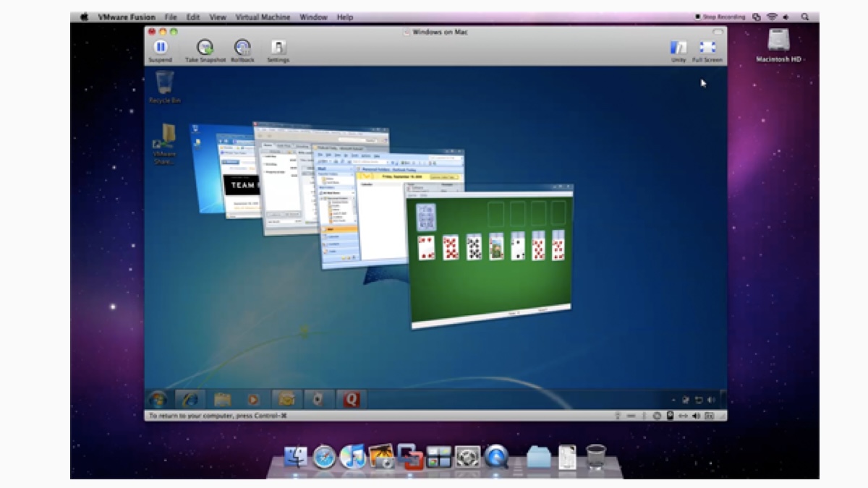Open the Window menu
868x488 pixels.
313,17
